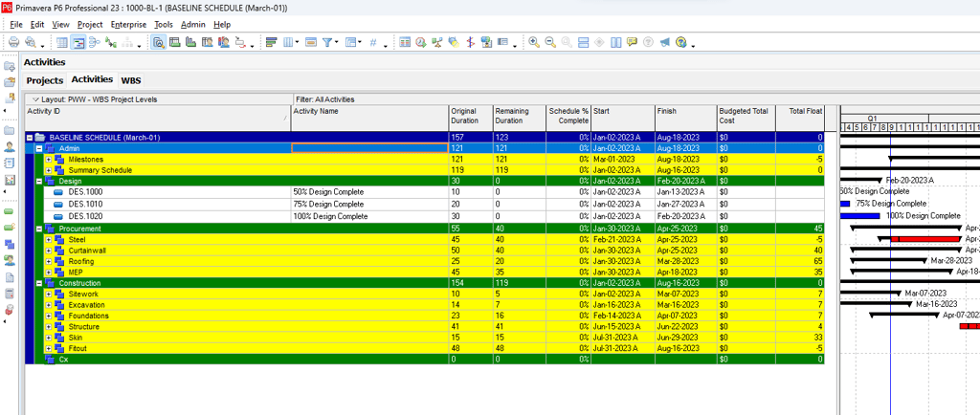This screenshot has height=415, width=980.
Task: Expand the Summary Schedule WBS node
Action: tap(48, 170)
